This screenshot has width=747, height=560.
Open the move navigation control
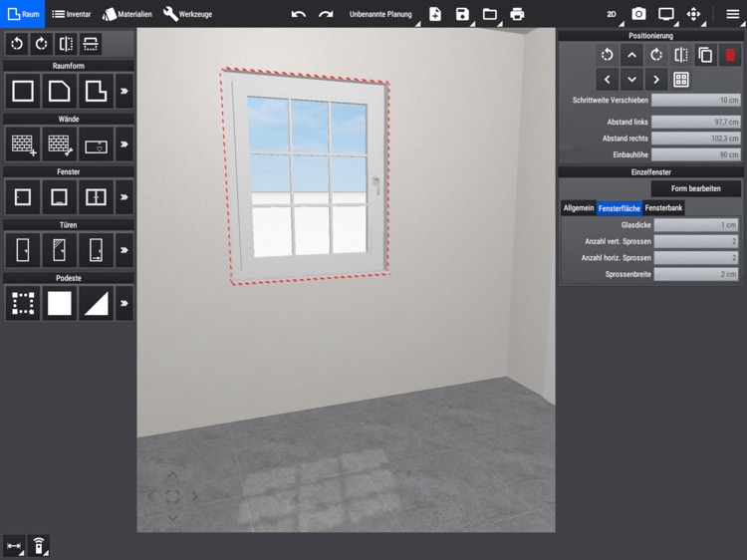coord(693,14)
